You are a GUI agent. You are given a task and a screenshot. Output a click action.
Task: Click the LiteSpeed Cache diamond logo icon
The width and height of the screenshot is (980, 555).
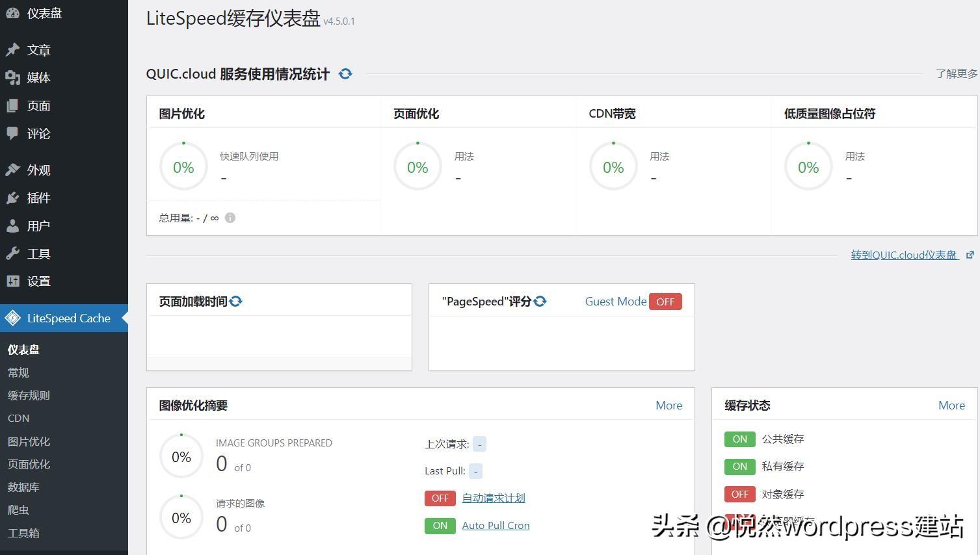(12, 318)
